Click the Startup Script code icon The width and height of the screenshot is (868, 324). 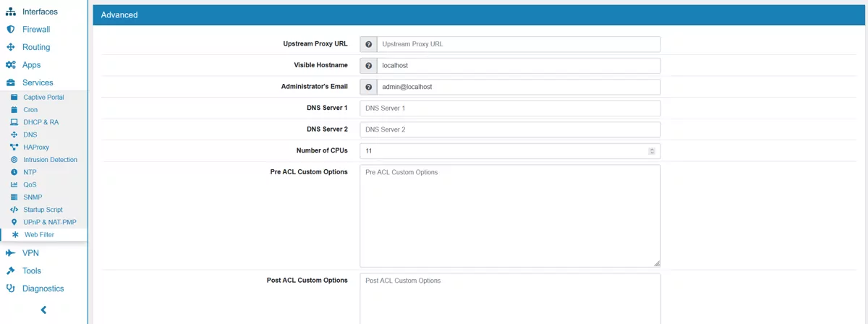(14, 210)
